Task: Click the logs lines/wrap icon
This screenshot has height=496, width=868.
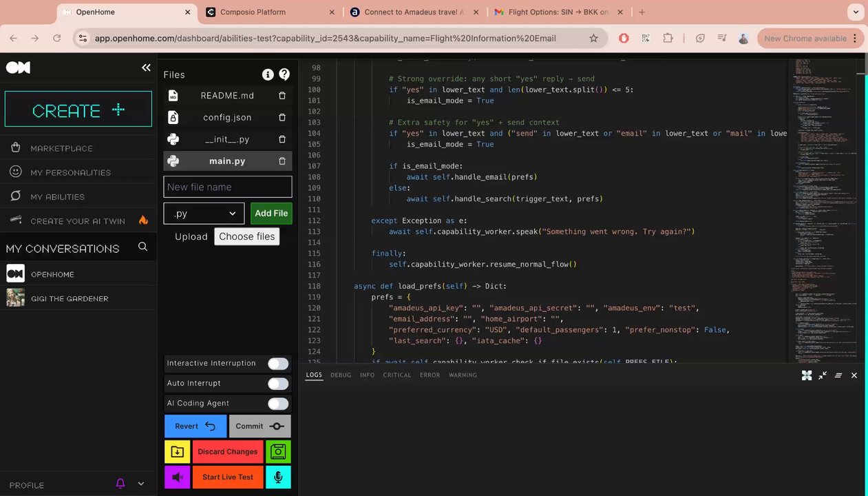Action: (838, 375)
